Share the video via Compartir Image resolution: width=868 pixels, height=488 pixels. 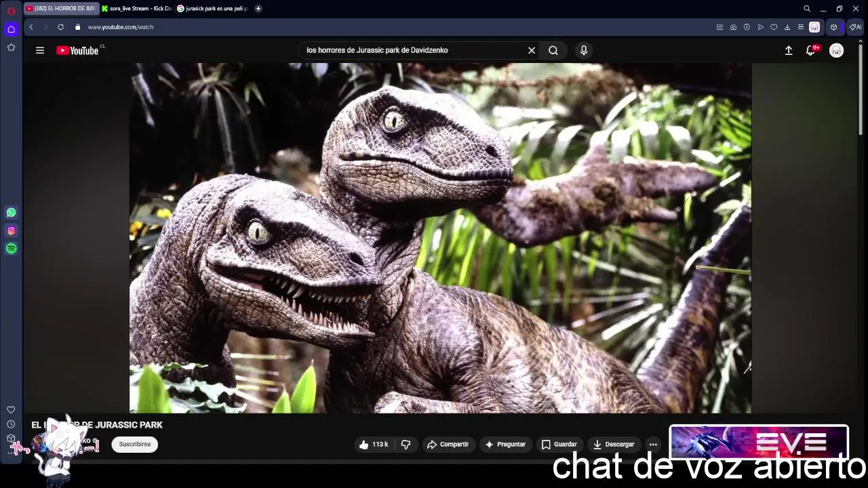[448, 445]
